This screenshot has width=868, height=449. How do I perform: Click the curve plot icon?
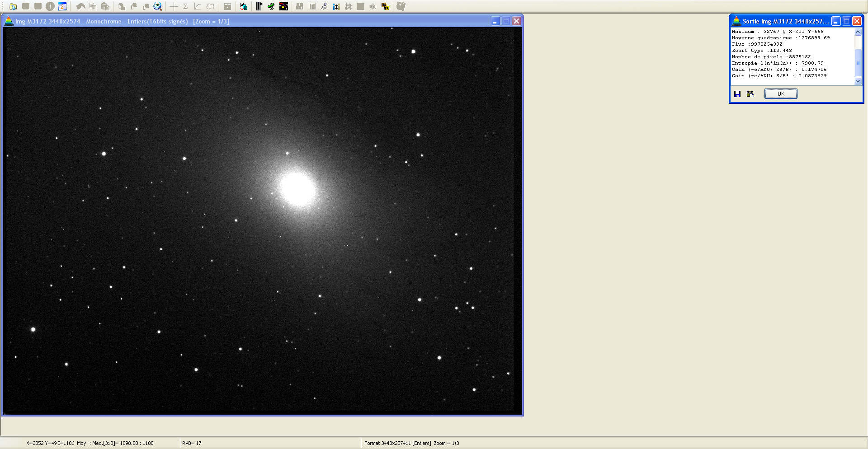click(x=198, y=6)
